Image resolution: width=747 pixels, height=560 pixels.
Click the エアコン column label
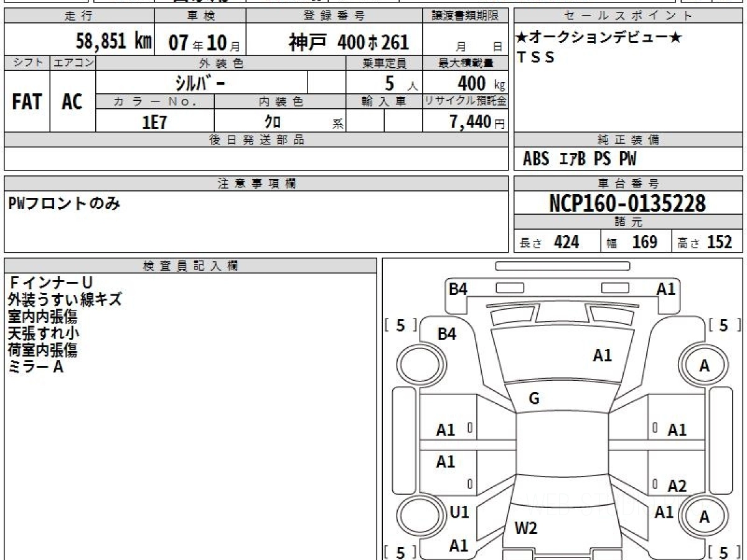coord(73,62)
